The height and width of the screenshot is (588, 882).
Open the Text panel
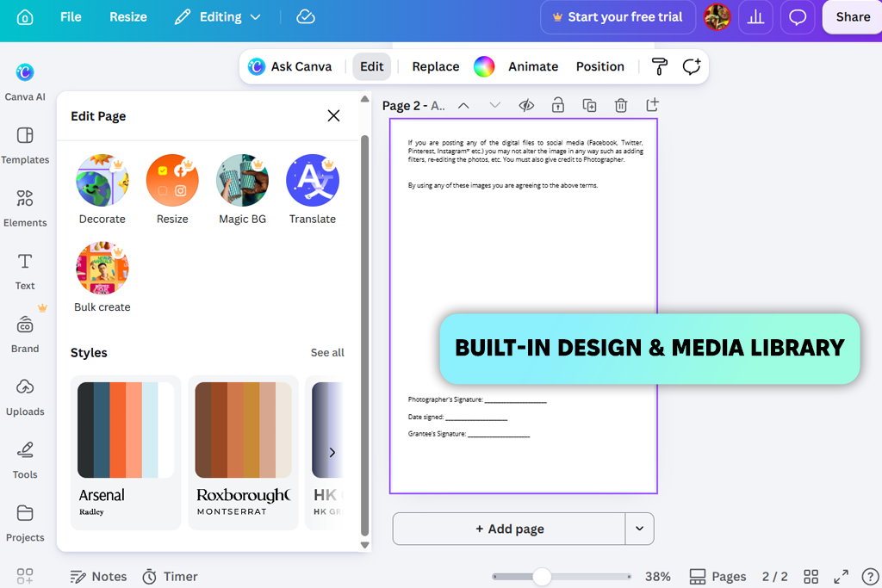pos(25,271)
